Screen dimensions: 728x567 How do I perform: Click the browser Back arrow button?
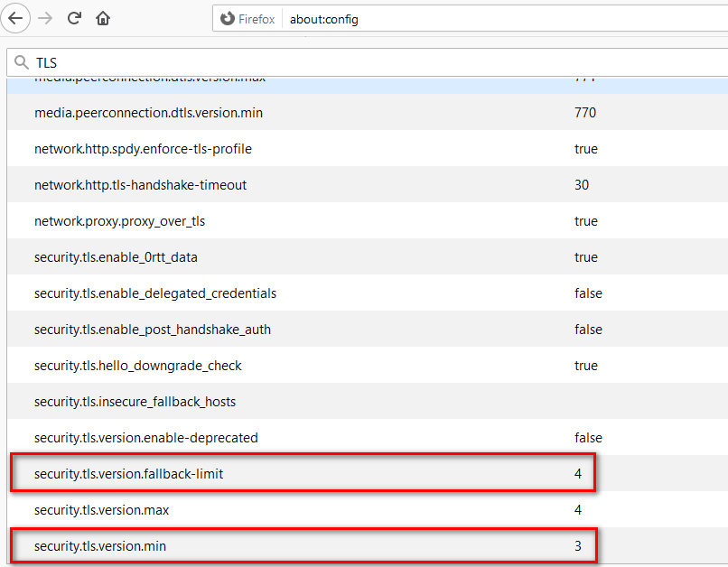15,18
